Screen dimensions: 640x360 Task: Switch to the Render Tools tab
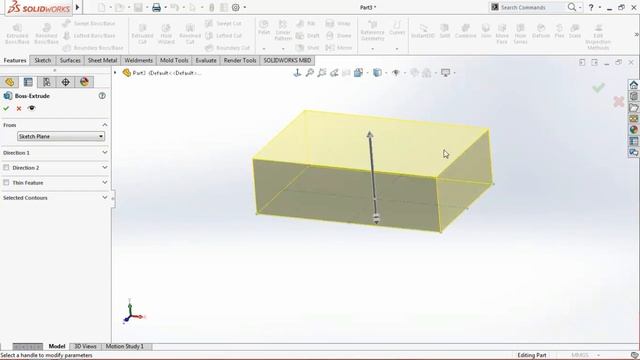click(x=240, y=60)
